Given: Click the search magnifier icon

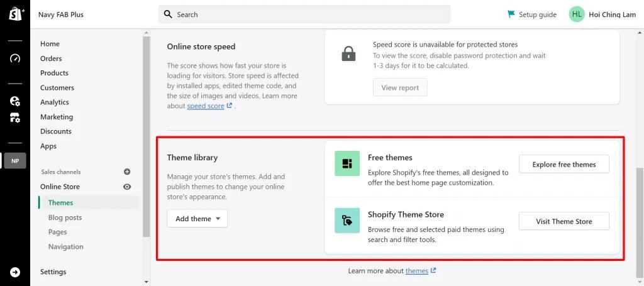Looking at the screenshot, I should (x=168, y=14).
